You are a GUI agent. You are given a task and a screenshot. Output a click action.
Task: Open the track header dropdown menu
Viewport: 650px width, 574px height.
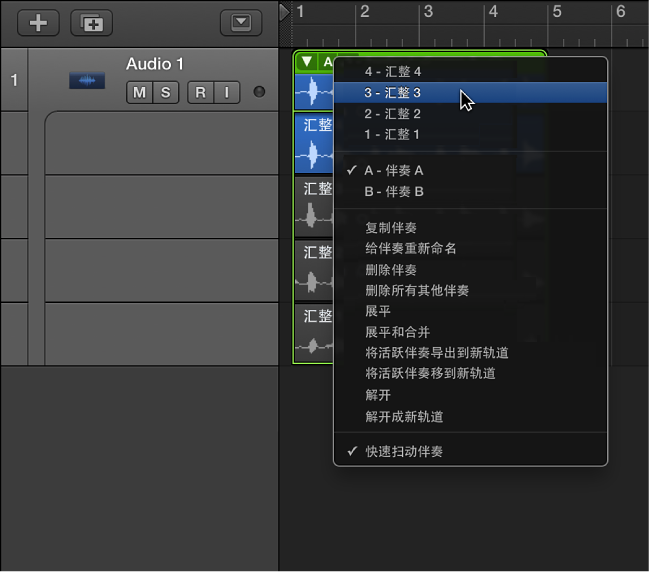(240, 22)
